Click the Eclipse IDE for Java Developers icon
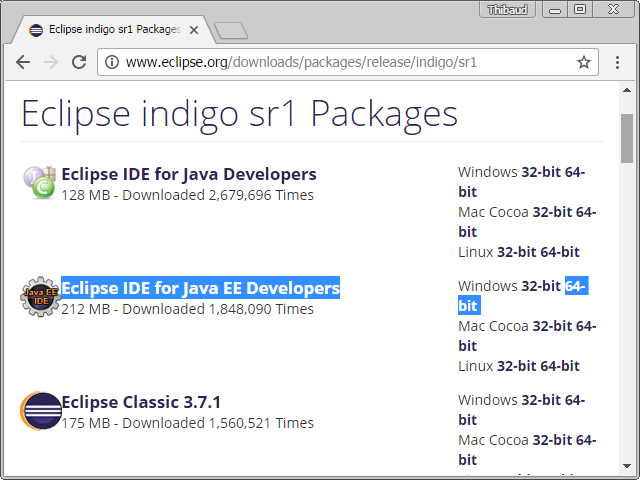640x480 pixels. pyautogui.click(x=40, y=182)
